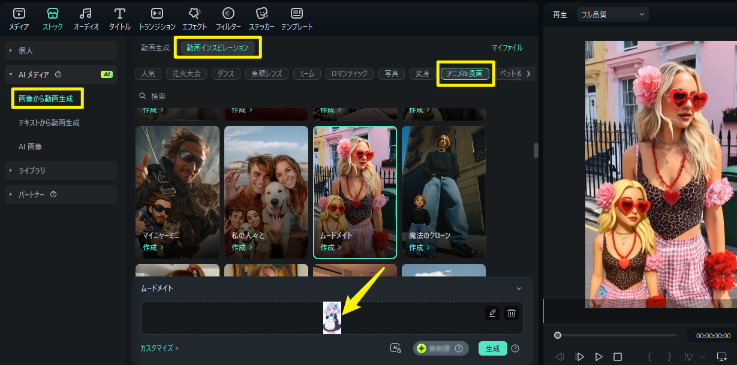This screenshot has width=737, height=365.
Task: Select the uploaded anime image thumbnail
Action: tap(332, 318)
